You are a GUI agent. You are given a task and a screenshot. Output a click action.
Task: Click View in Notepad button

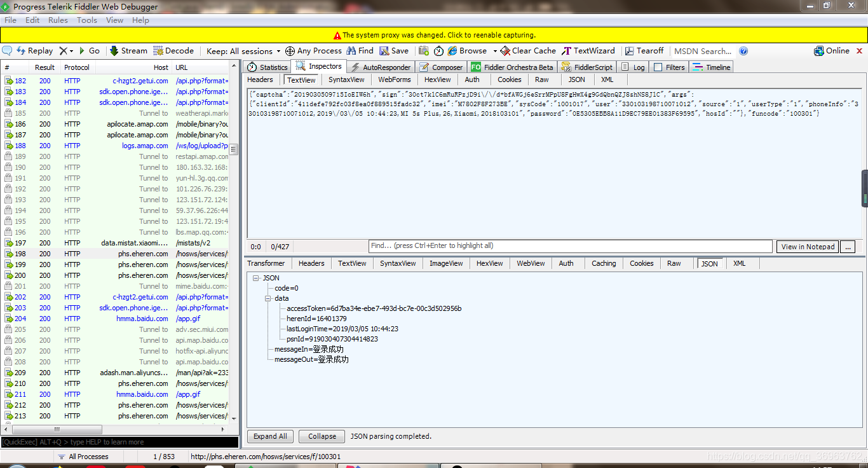[x=808, y=247]
